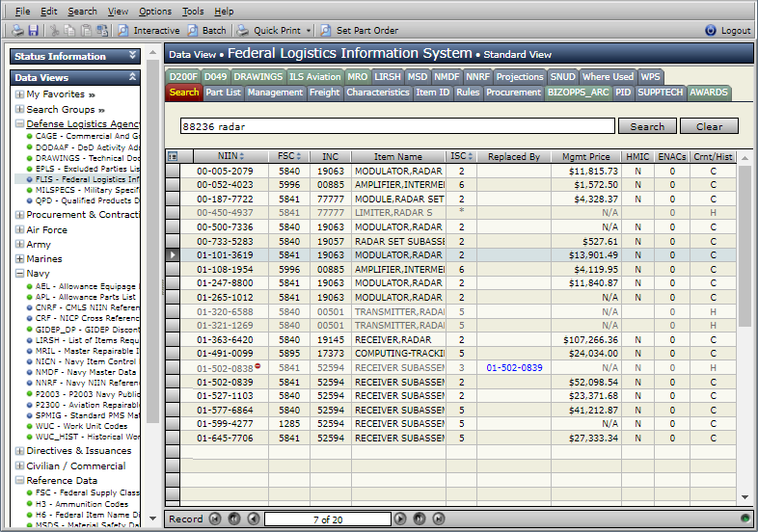Viewport: 758px width, 532px height.
Task: Expand My Favorites tree node
Action: pyautogui.click(x=19, y=94)
